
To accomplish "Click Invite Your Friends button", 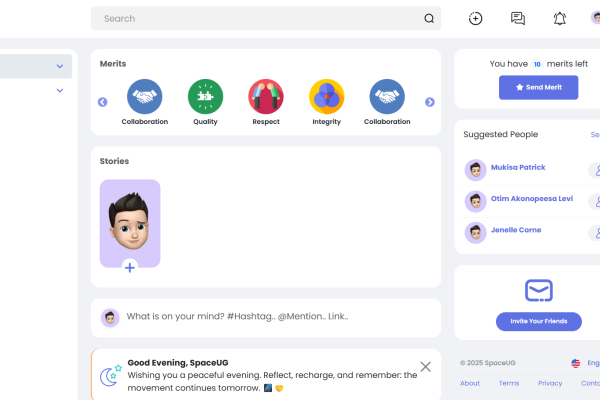I will [538, 321].
